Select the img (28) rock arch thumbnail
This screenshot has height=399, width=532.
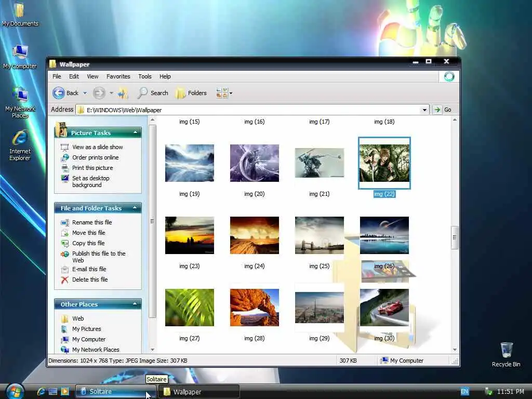tap(255, 308)
